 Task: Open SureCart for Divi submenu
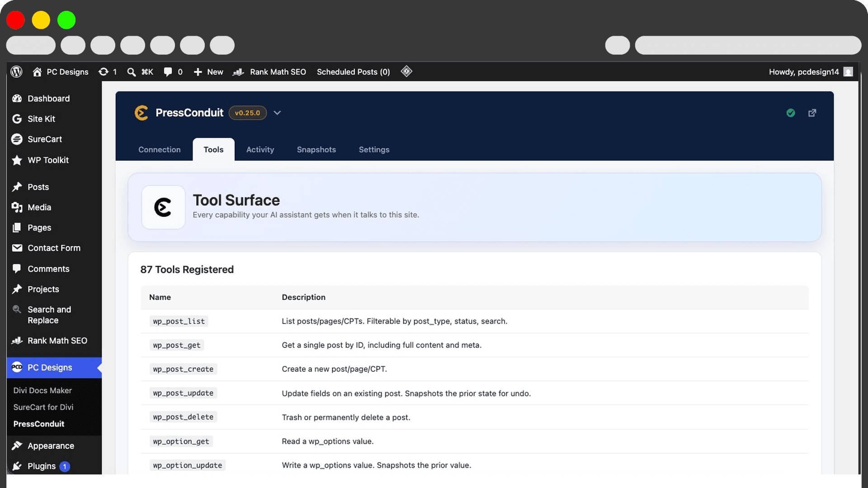pos(43,407)
